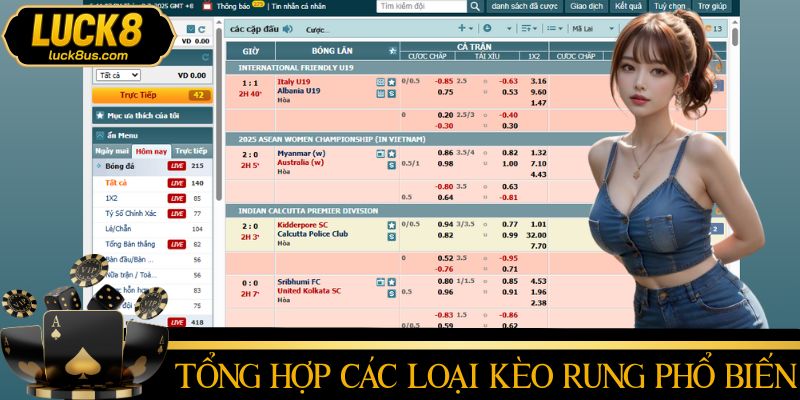Screen dimensions: 800x400
Task: Click the star icon for Sribhumi FC match
Action: [x=391, y=282]
